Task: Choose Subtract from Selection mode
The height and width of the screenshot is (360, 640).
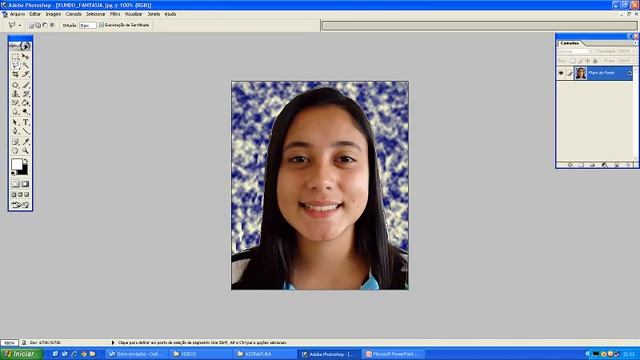Action: point(45,25)
